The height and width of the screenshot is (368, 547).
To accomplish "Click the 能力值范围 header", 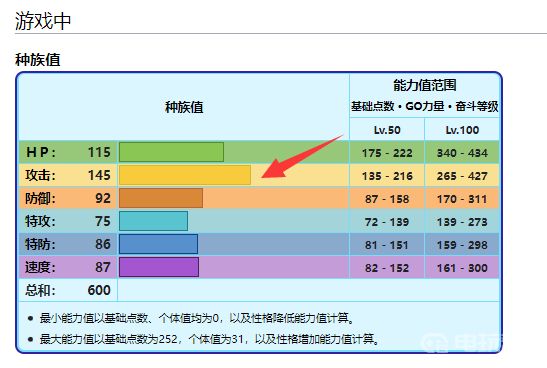I will coord(425,85).
